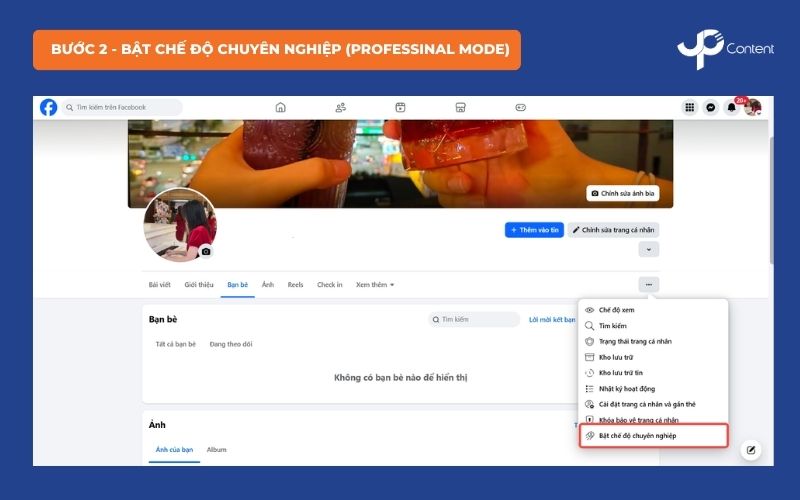Click in Tìm kiếm trên Facebook search field

(122, 107)
